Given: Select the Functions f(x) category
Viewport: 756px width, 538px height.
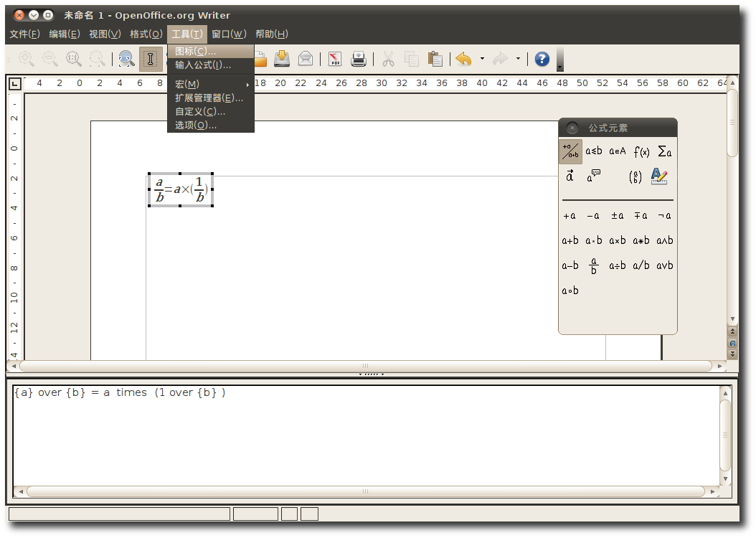Looking at the screenshot, I should (641, 151).
